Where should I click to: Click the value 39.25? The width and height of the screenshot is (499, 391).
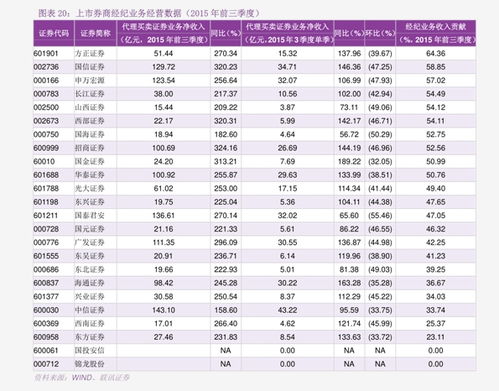click(x=436, y=269)
